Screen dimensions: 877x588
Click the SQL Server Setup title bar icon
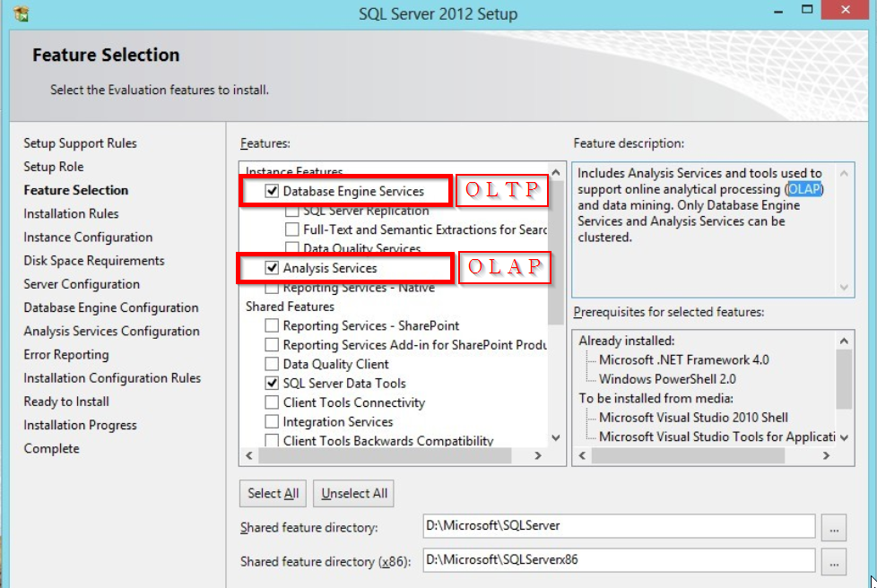tap(22, 13)
